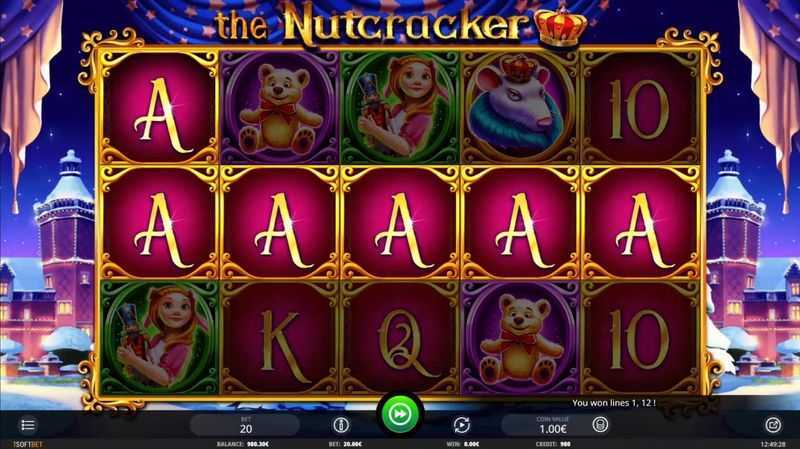This screenshot has height=449, width=800.
Task: Click the golden crown in the title
Action: click(560, 27)
